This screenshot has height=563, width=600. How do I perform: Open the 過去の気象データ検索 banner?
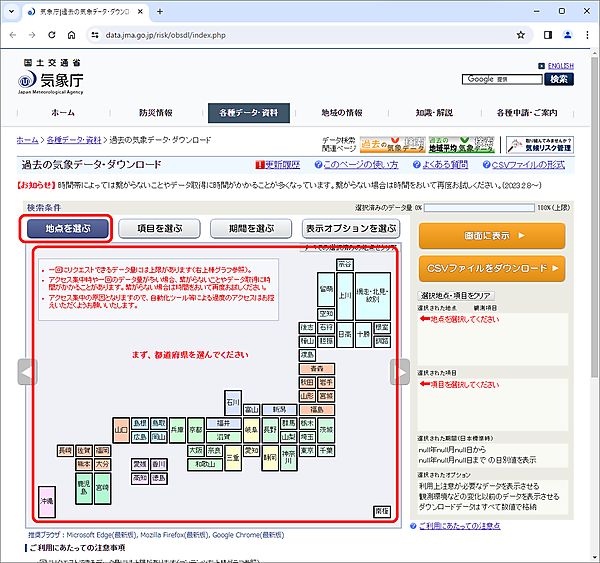pos(392,145)
